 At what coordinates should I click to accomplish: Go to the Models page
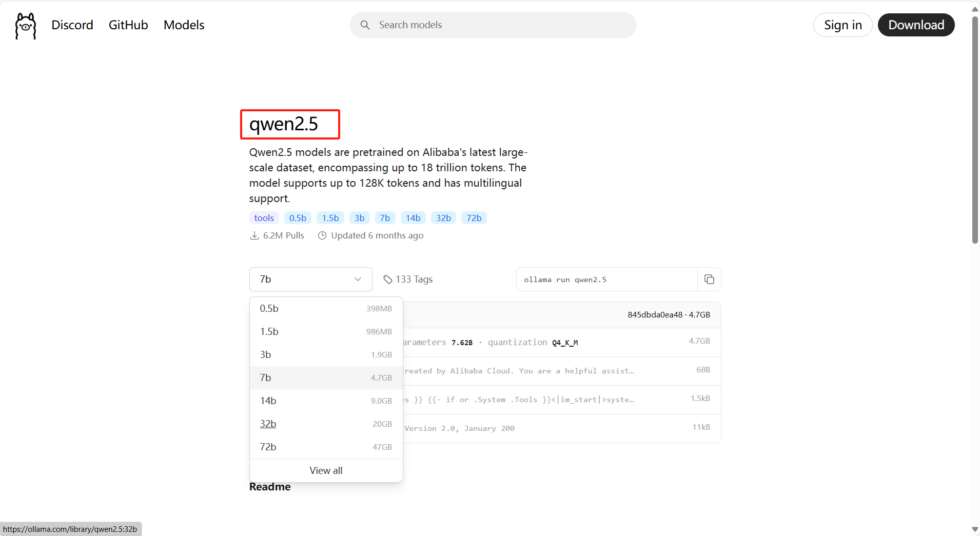pos(184,25)
